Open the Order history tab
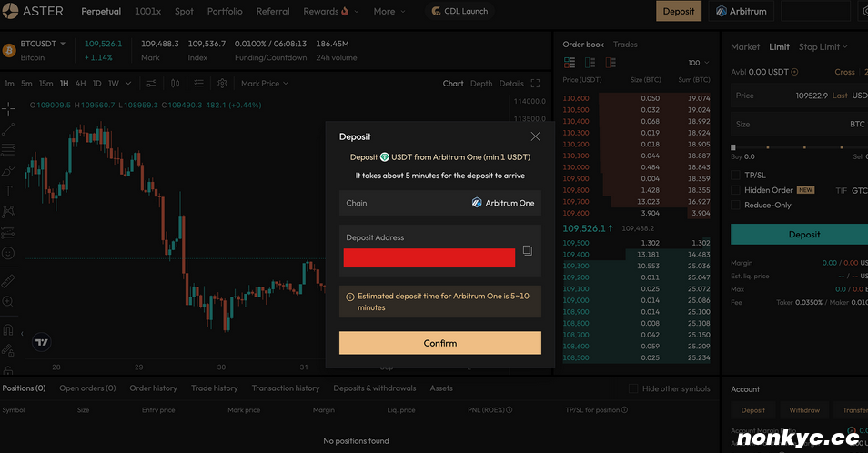 pyautogui.click(x=153, y=388)
